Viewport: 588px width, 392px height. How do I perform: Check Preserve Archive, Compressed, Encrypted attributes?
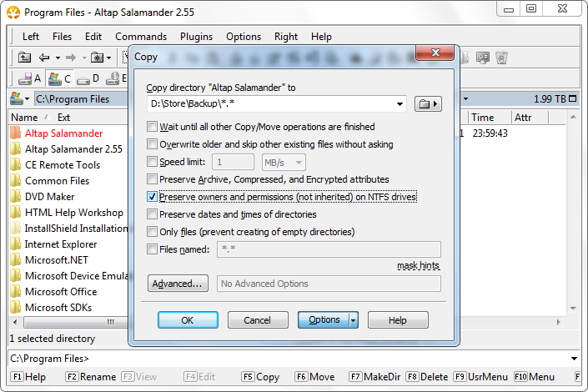[152, 179]
